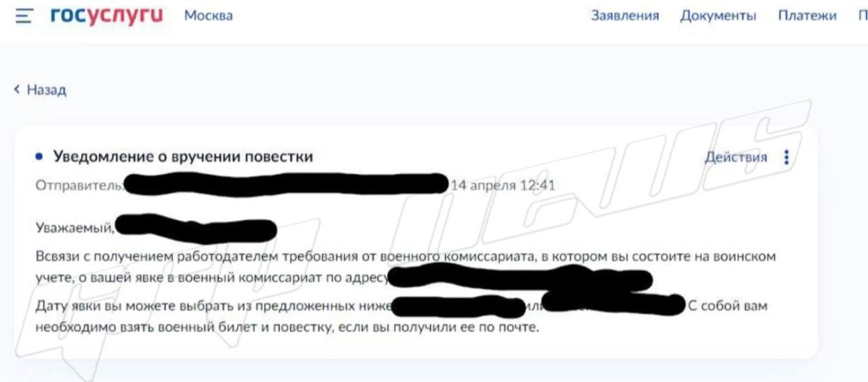The width and height of the screenshot is (868, 382).
Task: Click the back chevron arrow
Action: point(17,89)
